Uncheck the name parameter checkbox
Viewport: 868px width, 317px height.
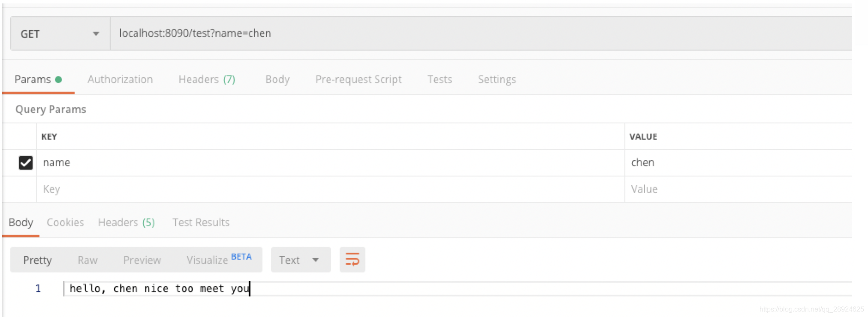[x=26, y=163]
